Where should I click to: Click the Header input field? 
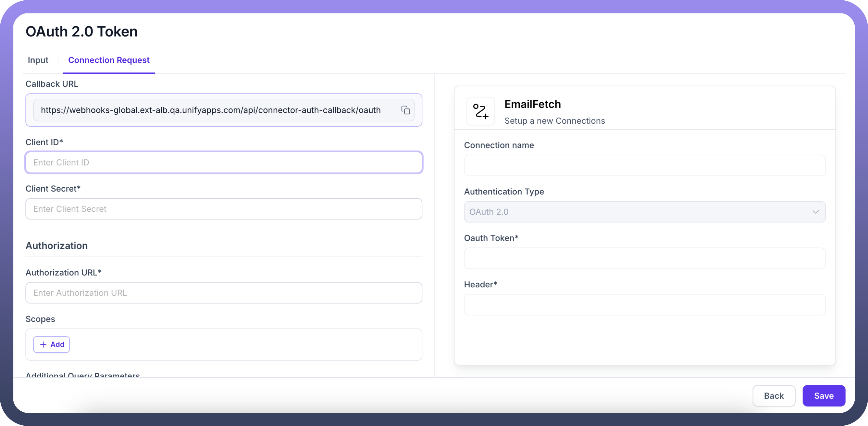coord(644,305)
